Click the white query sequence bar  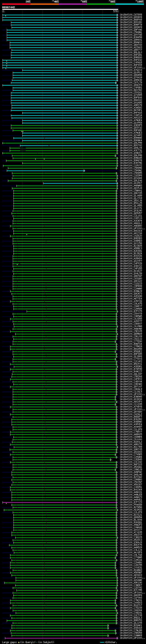pos(60,9)
